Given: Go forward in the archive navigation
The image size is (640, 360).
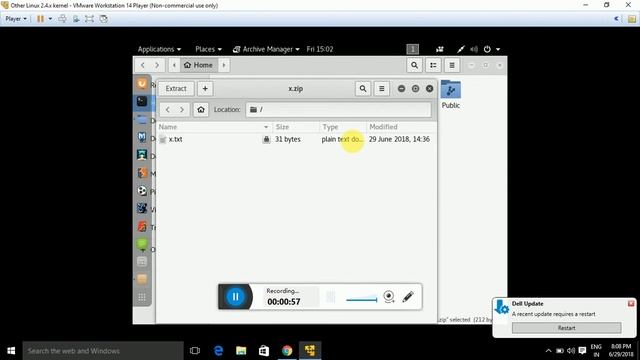Looking at the screenshot, I should (x=182, y=109).
